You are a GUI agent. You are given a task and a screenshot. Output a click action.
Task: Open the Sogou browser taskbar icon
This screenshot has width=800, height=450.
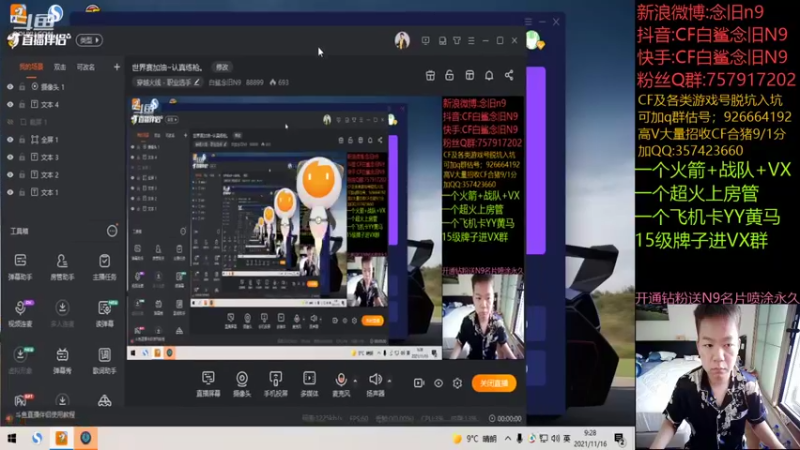pyautogui.click(x=37, y=438)
